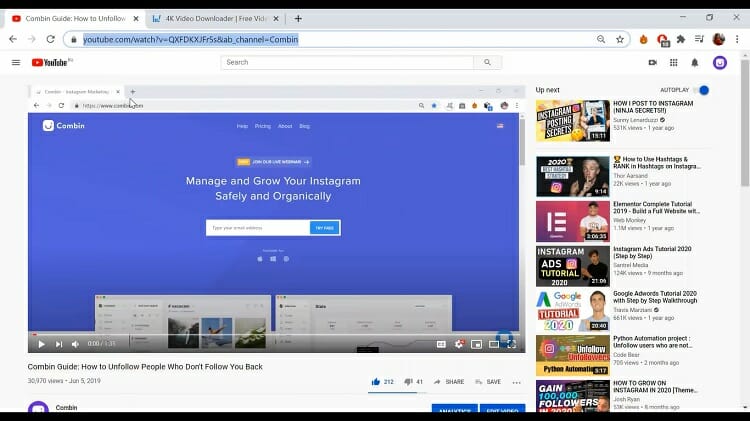
Task: Open the media control playlist icon in toolbar
Action: coord(699,39)
